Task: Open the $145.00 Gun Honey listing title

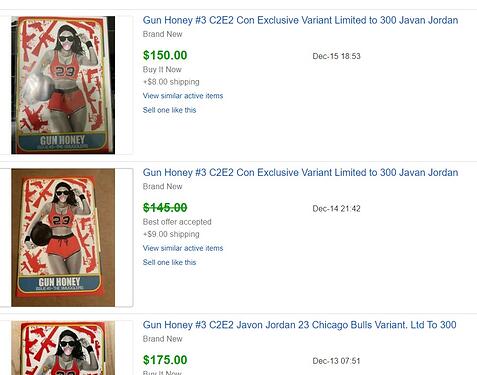Action: tap(300, 173)
